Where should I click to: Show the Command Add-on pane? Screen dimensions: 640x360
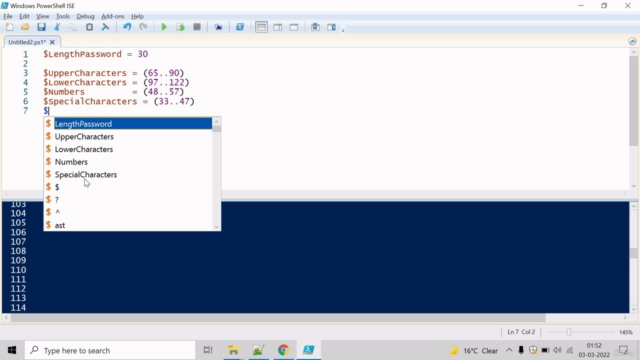(331, 27)
